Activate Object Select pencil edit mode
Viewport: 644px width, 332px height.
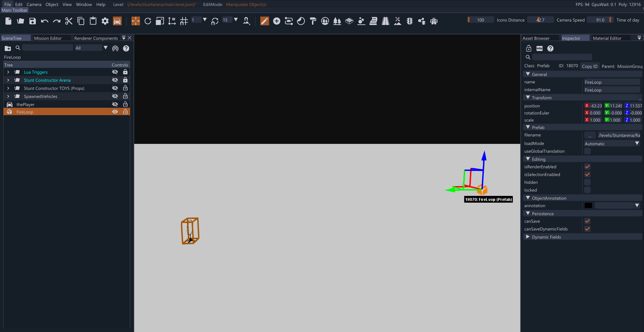tap(265, 21)
